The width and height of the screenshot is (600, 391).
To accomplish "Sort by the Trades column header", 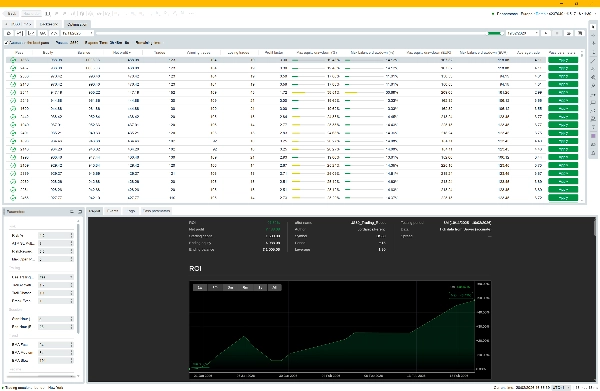I will tap(160, 52).
